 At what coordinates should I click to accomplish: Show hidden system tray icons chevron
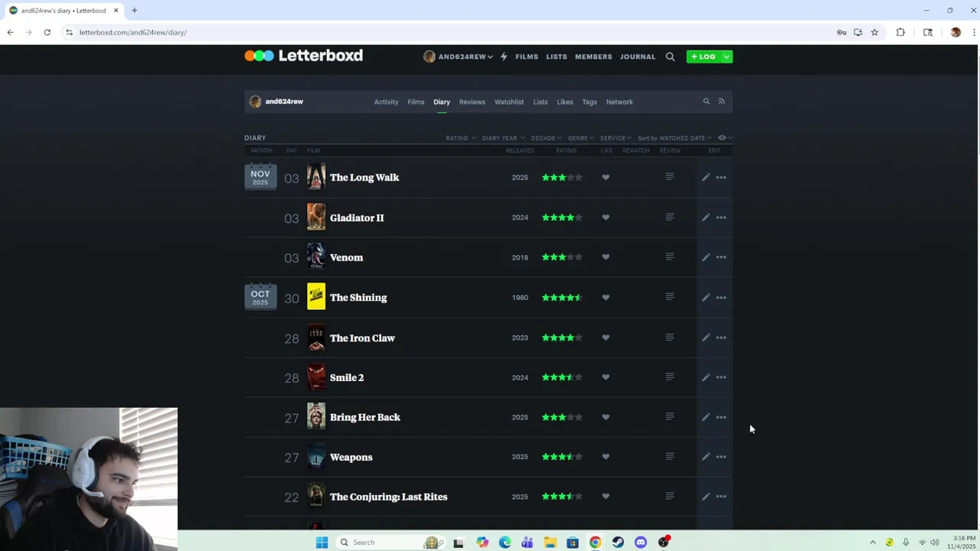(872, 543)
